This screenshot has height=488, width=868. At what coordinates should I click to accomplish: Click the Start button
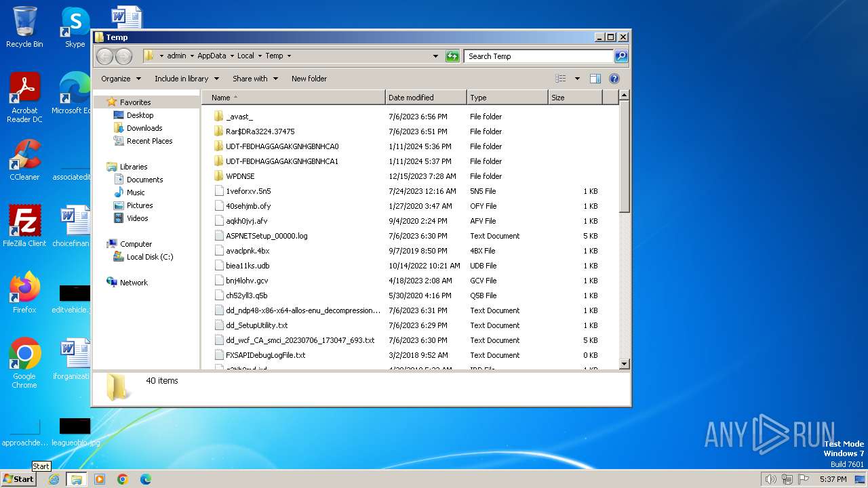18,479
